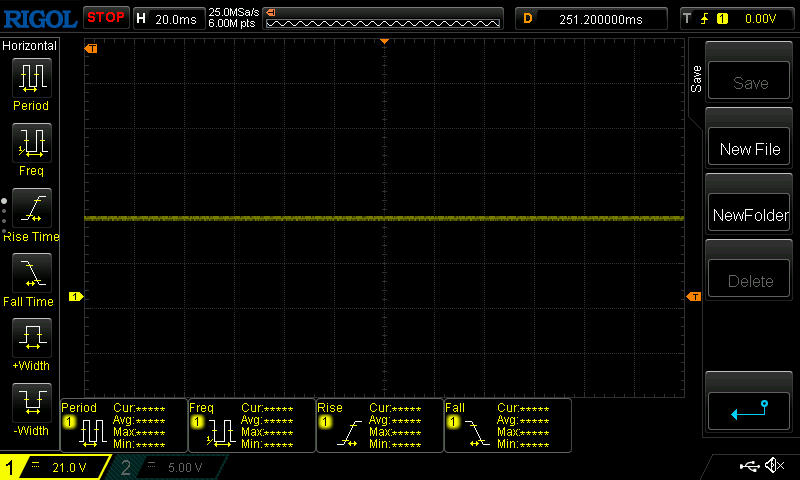
Task: Click the Save menu tab label
Action: click(696, 80)
